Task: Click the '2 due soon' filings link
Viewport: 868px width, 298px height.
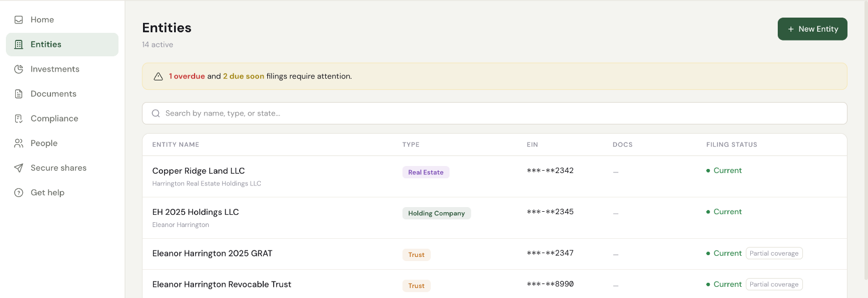Action: [243, 76]
